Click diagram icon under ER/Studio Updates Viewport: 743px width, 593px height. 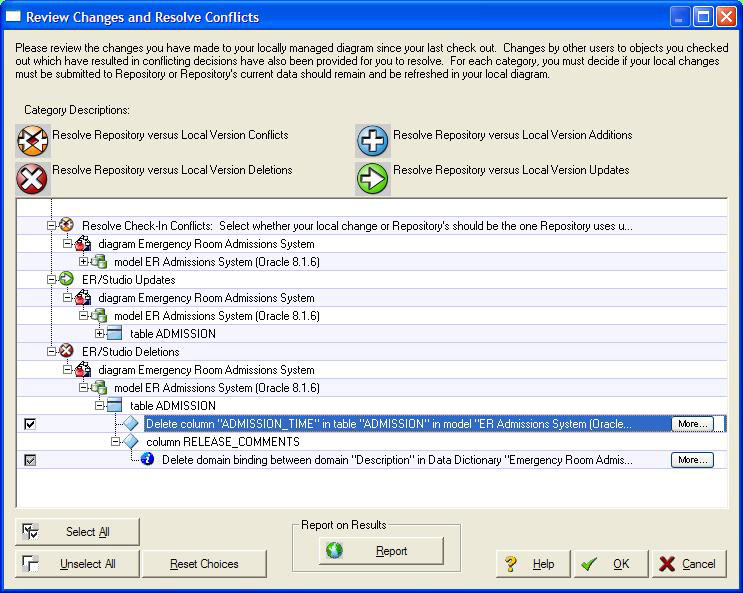pos(83,297)
